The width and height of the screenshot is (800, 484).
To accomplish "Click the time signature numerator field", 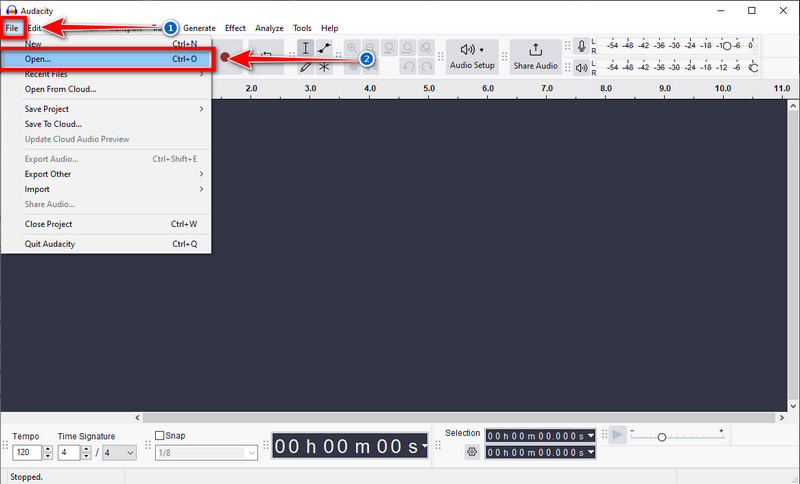I will click(x=69, y=452).
